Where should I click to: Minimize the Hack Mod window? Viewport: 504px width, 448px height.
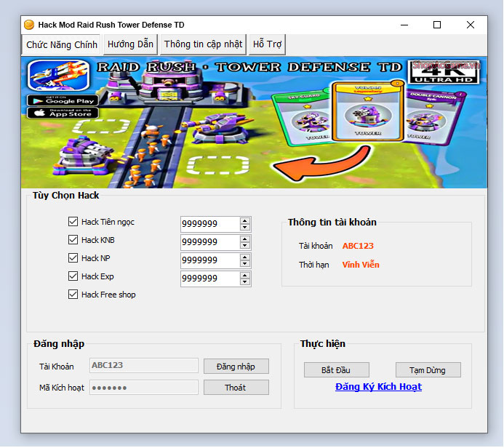pos(404,25)
